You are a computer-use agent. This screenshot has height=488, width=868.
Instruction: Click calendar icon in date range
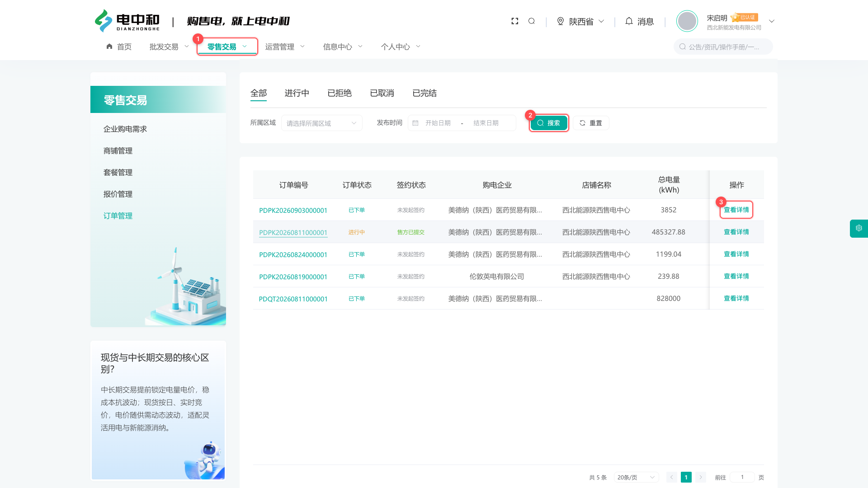pyautogui.click(x=415, y=123)
